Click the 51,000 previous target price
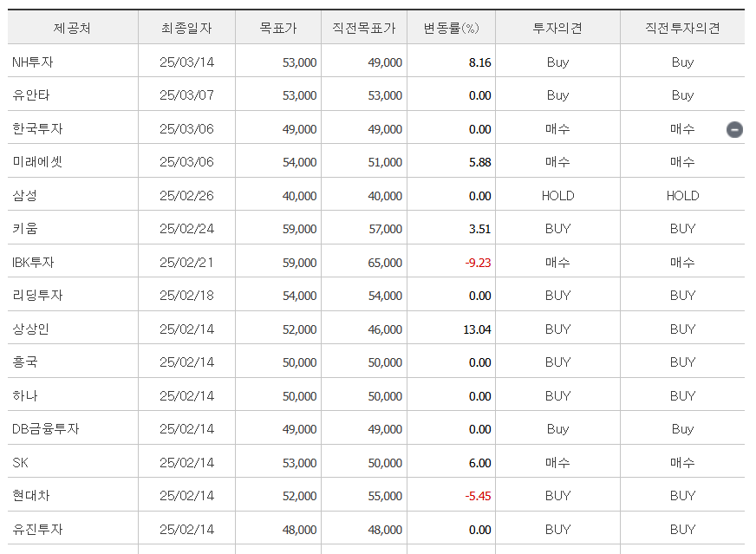 tap(385, 162)
